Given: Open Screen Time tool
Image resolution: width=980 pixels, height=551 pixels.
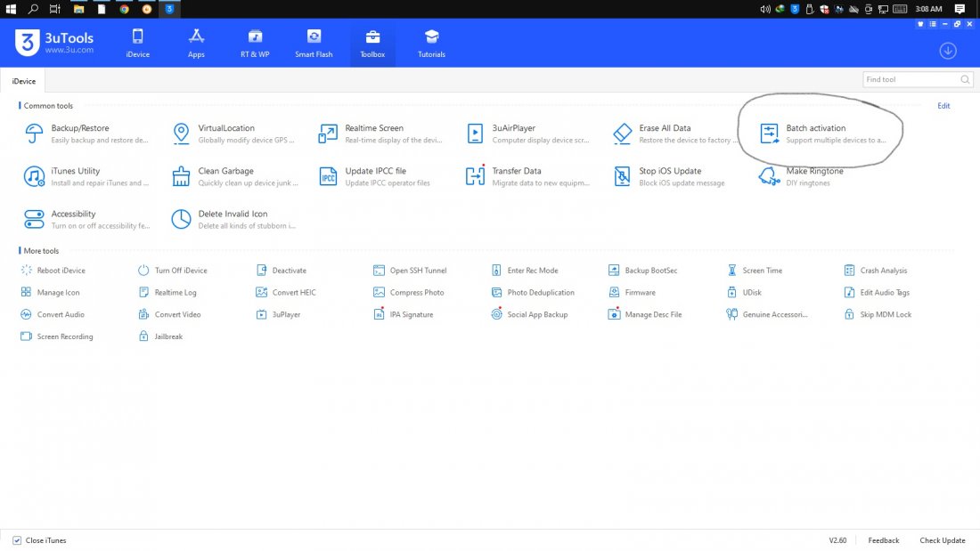Looking at the screenshot, I should point(755,271).
